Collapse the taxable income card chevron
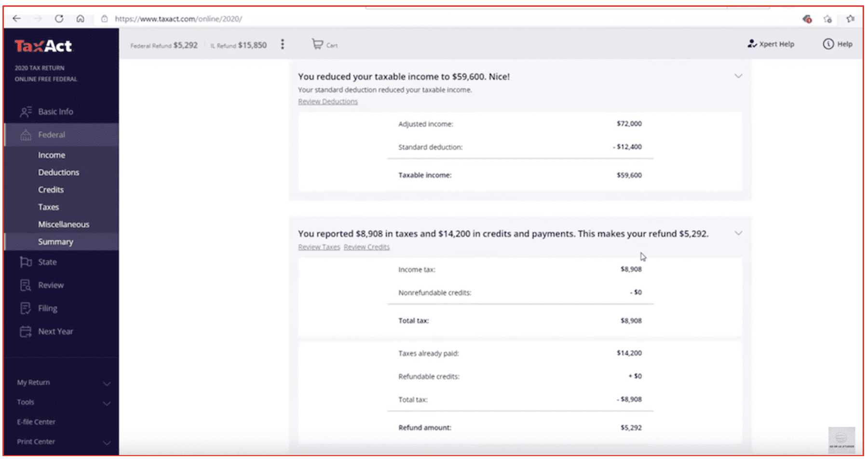 (x=738, y=76)
